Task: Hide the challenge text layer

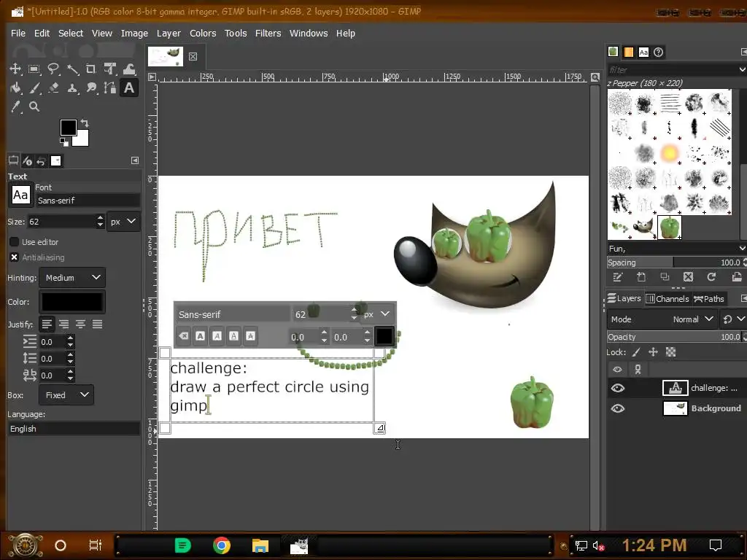Action: pyautogui.click(x=617, y=388)
